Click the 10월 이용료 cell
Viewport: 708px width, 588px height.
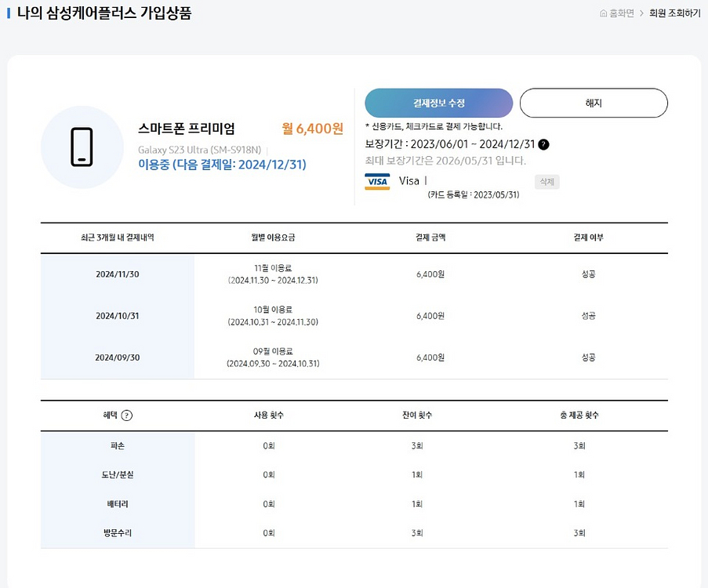pos(273,316)
